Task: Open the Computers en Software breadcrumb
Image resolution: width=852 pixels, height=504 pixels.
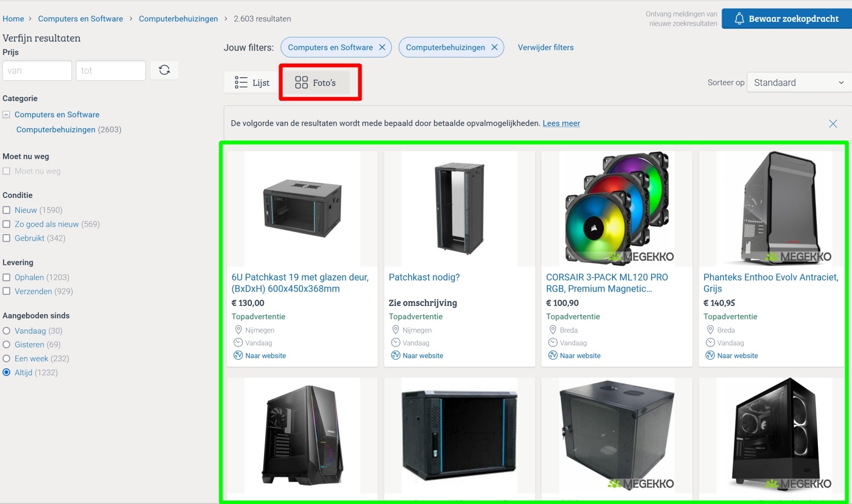Action: 80,19
